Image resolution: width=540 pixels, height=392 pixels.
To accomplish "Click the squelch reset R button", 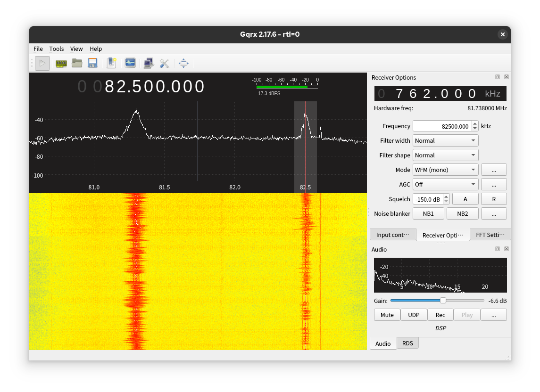I will 493,199.
